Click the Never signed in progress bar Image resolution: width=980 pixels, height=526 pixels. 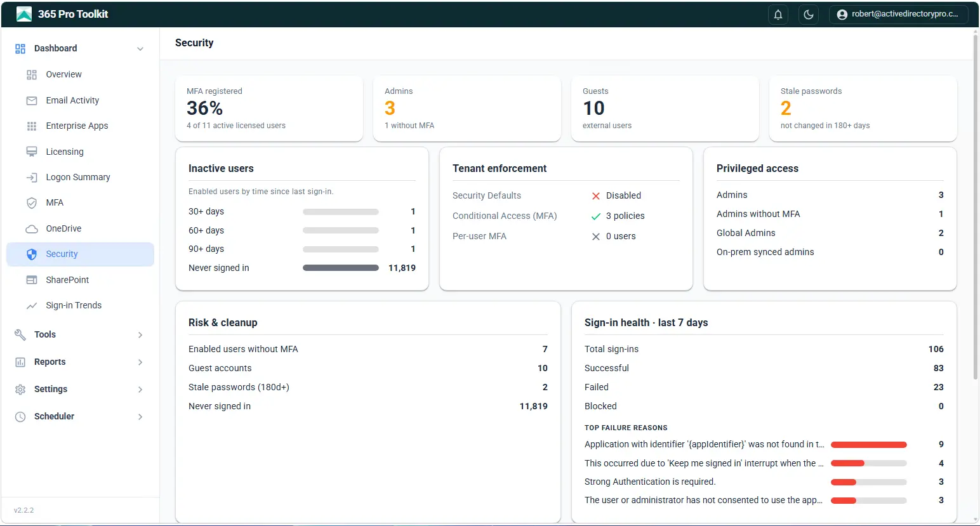pyautogui.click(x=341, y=268)
